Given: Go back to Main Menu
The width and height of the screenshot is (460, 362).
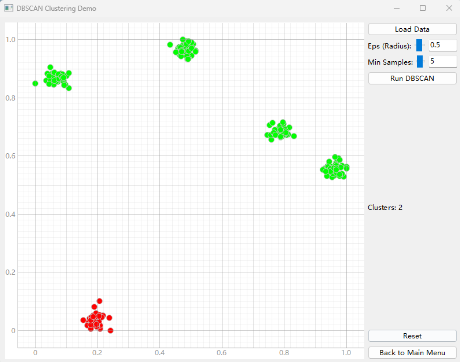Looking at the screenshot, I should (412, 352).
